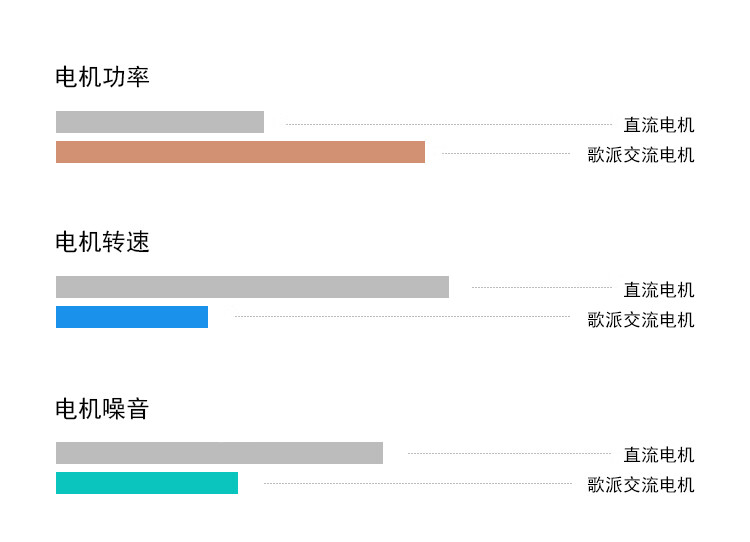Click the dotted line right of the orange bar

pyautogui.click(x=506, y=153)
